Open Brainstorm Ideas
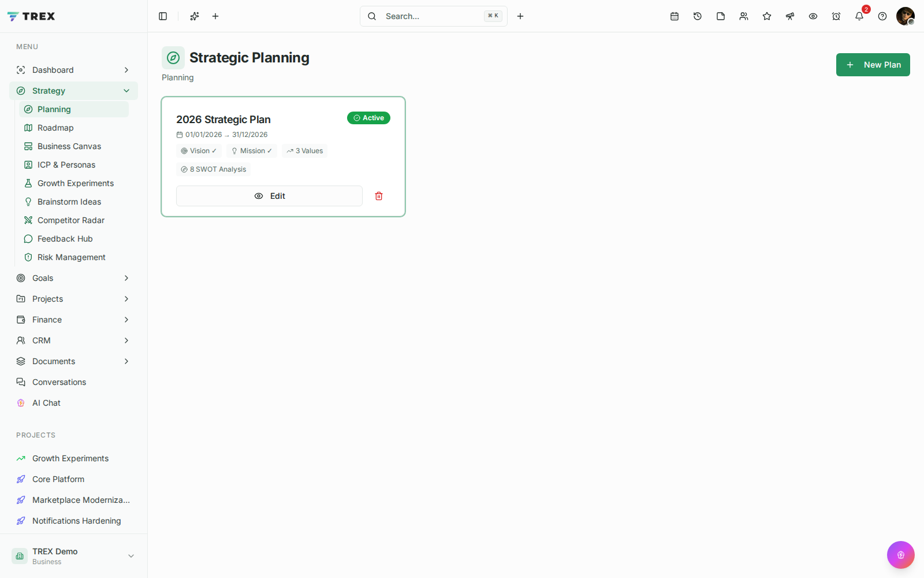 tap(74, 202)
